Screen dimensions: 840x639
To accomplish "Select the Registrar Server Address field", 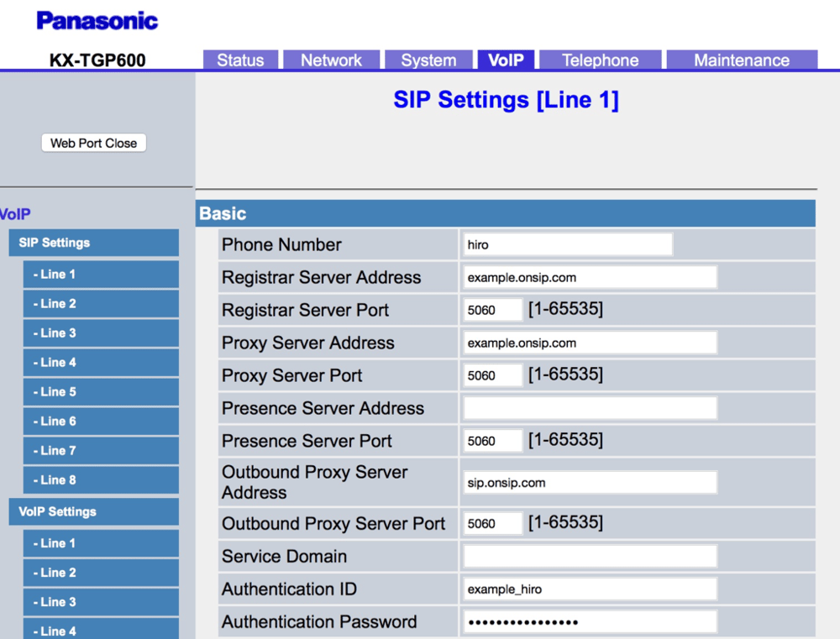I will [589, 276].
